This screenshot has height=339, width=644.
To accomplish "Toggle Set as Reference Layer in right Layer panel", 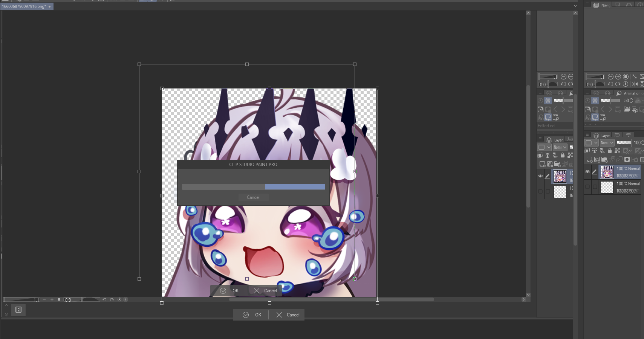I will [x=595, y=151].
